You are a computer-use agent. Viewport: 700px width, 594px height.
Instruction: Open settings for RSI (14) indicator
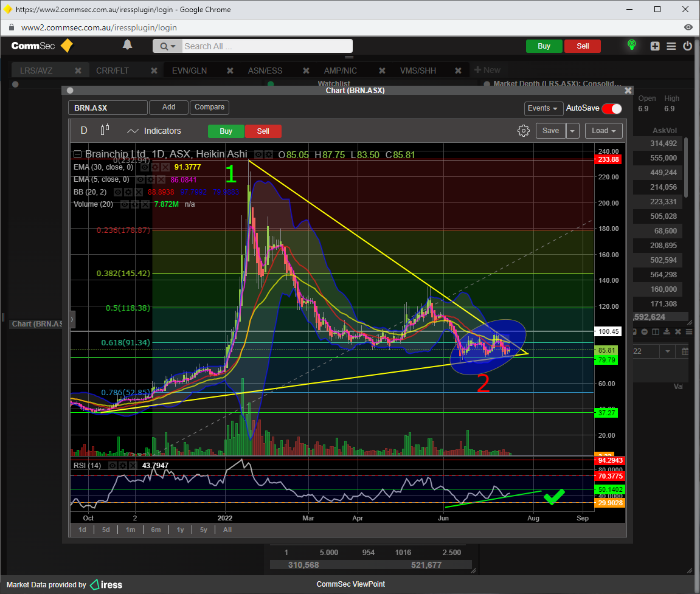click(x=123, y=466)
